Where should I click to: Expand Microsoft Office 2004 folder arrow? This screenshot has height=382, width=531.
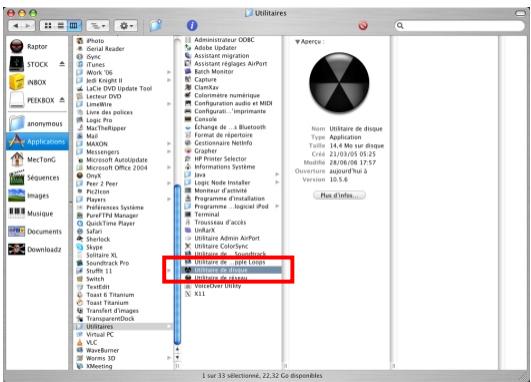pyautogui.click(x=169, y=168)
